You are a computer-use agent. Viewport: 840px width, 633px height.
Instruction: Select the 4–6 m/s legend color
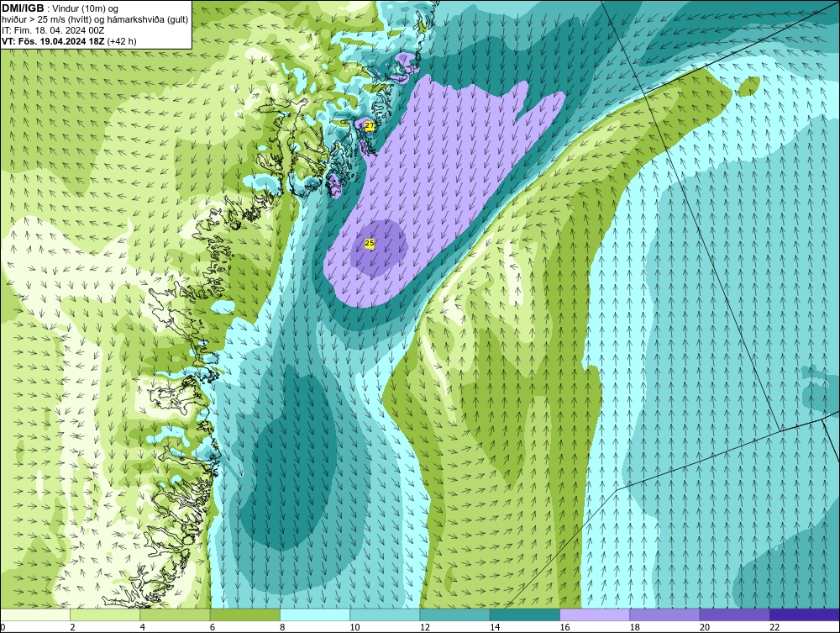[176, 615]
